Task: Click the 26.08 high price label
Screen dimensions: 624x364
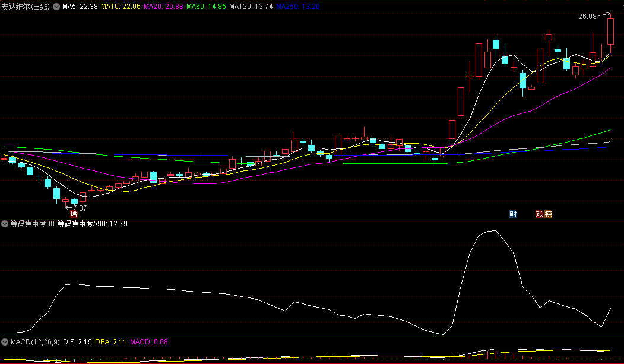Action: (x=587, y=16)
